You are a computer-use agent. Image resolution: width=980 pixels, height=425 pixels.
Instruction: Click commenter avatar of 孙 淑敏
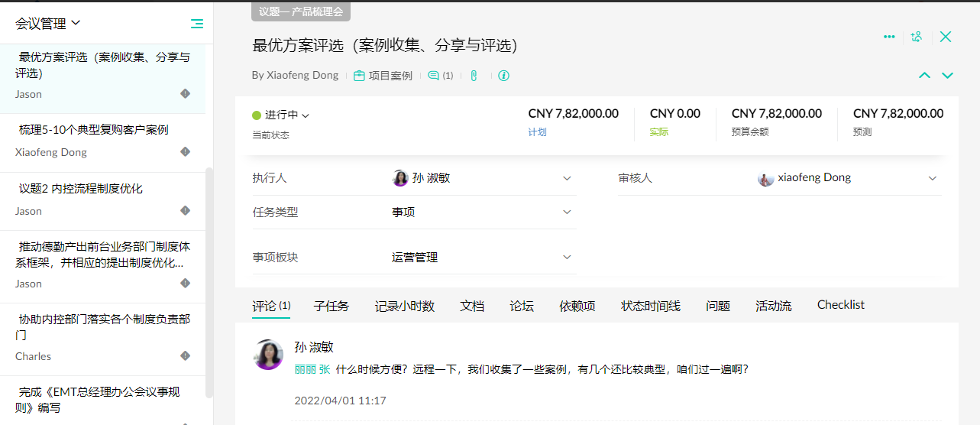[268, 355]
